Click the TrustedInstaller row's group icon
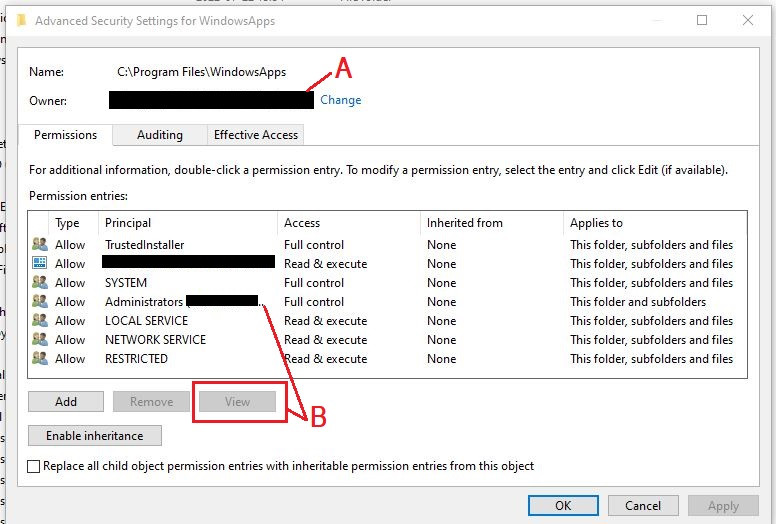This screenshot has height=524, width=776. tap(40, 244)
